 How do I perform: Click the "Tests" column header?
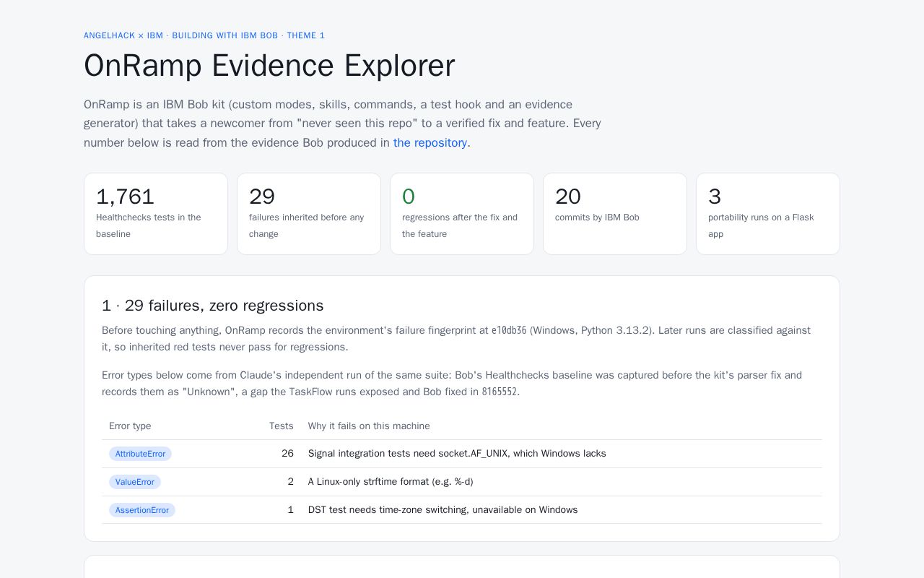[x=282, y=426]
